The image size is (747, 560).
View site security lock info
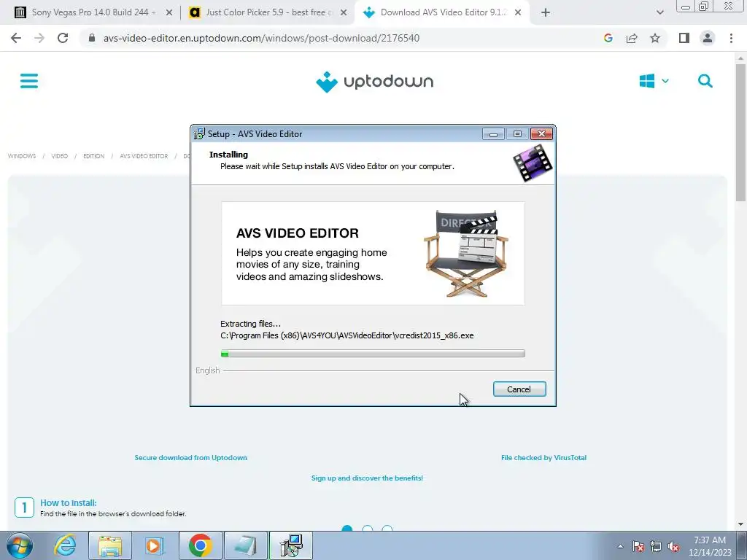pos(92,38)
